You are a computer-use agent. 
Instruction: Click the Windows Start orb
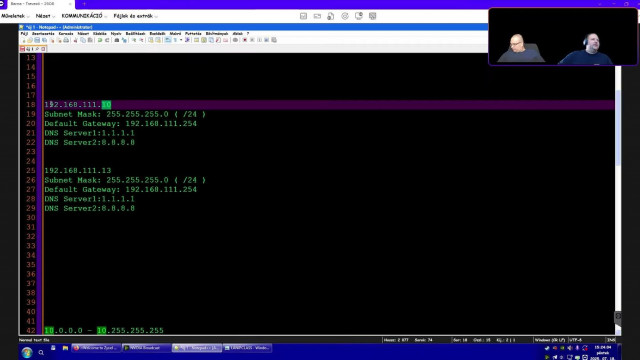(27, 353)
